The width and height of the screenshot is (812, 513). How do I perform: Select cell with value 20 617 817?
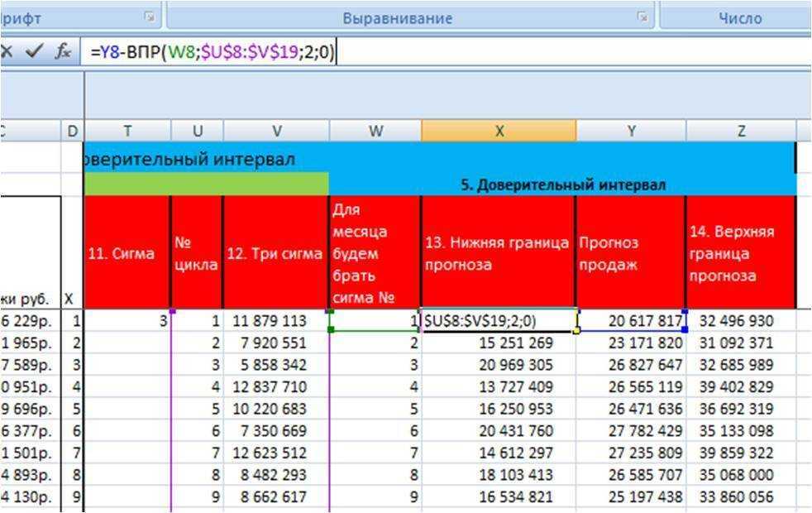tap(631, 321)
